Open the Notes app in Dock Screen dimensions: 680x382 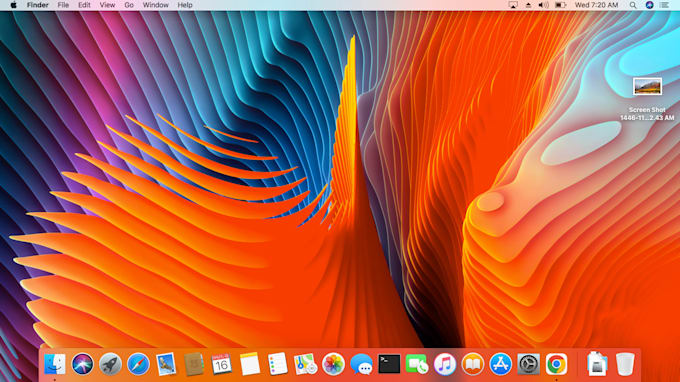[250, 364]
